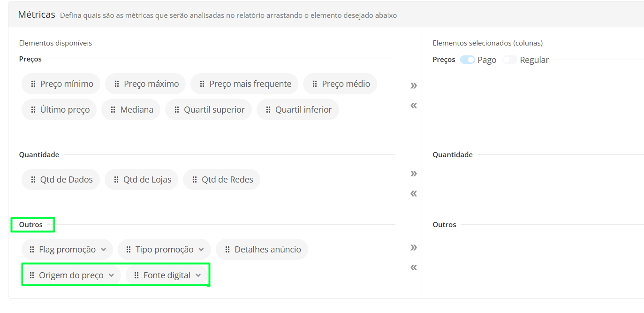This screenshot has width=644, height=313.
Task: Click move-left arrows in Preços section
Action: [413, 106]
